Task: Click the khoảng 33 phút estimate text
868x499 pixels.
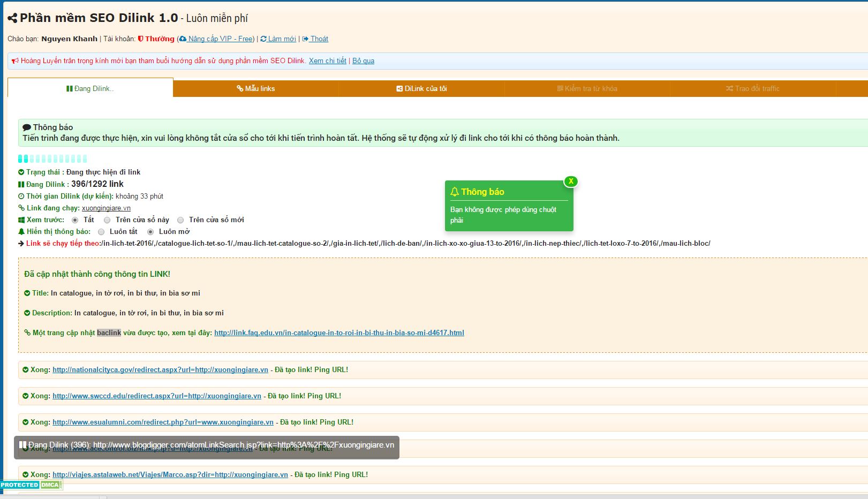Action: (139, 196)
